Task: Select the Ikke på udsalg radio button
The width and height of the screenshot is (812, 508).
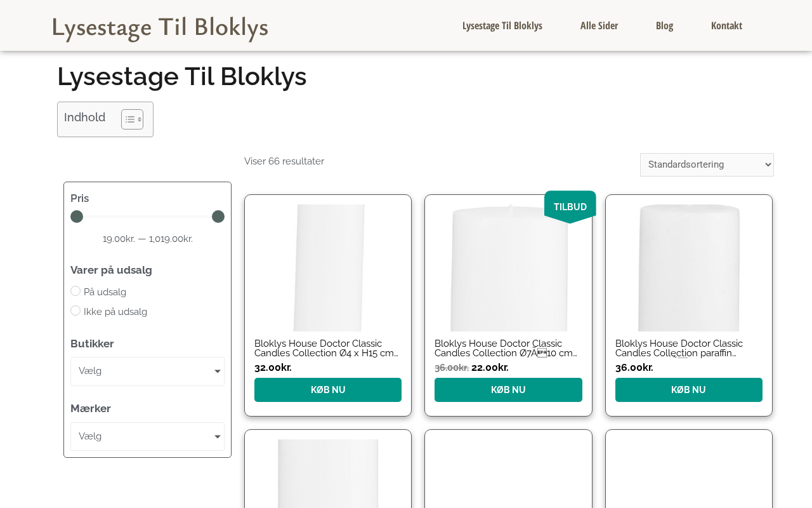Action: 75,311
